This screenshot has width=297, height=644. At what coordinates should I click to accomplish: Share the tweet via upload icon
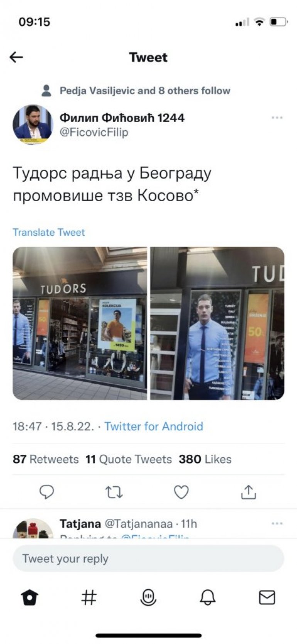248,492
